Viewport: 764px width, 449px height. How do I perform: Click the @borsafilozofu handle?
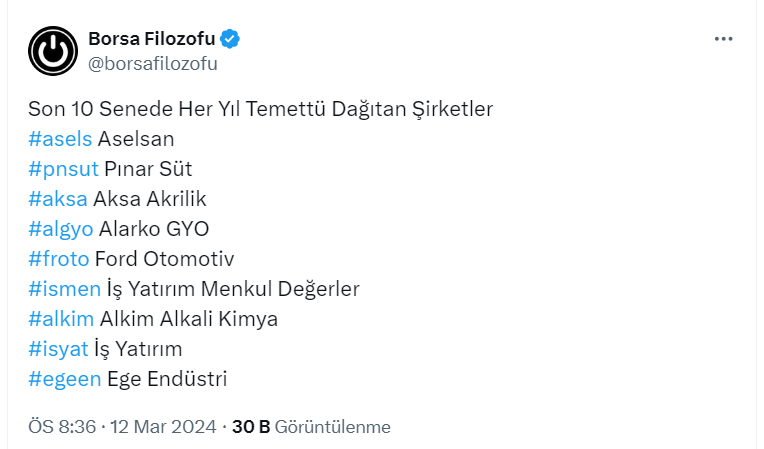[152, 64]
